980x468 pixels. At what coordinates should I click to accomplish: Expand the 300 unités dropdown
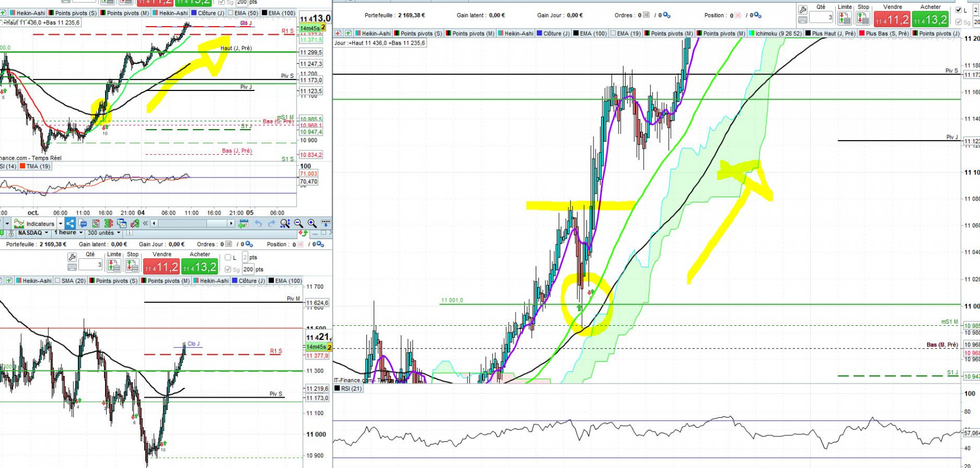coord(104,233)
